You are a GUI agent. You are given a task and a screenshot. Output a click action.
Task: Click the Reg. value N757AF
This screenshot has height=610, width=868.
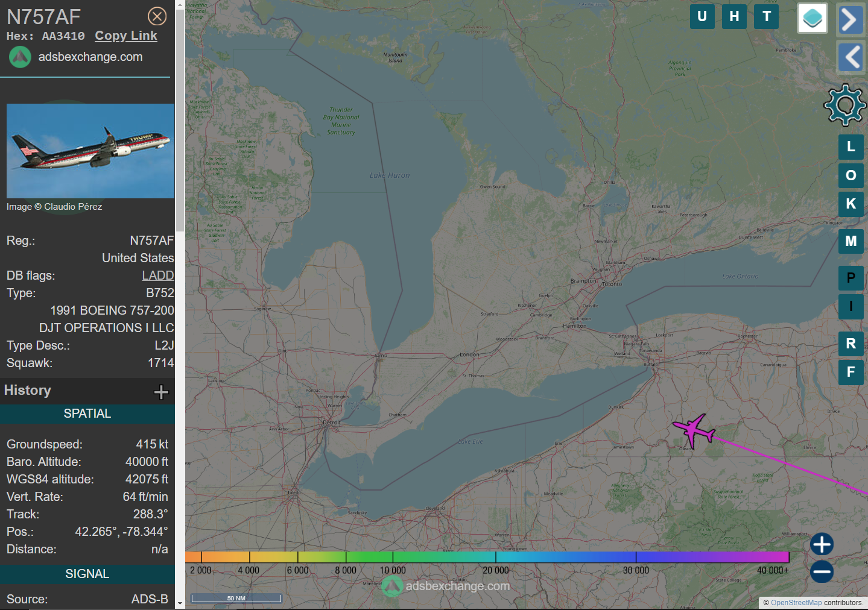152,241
